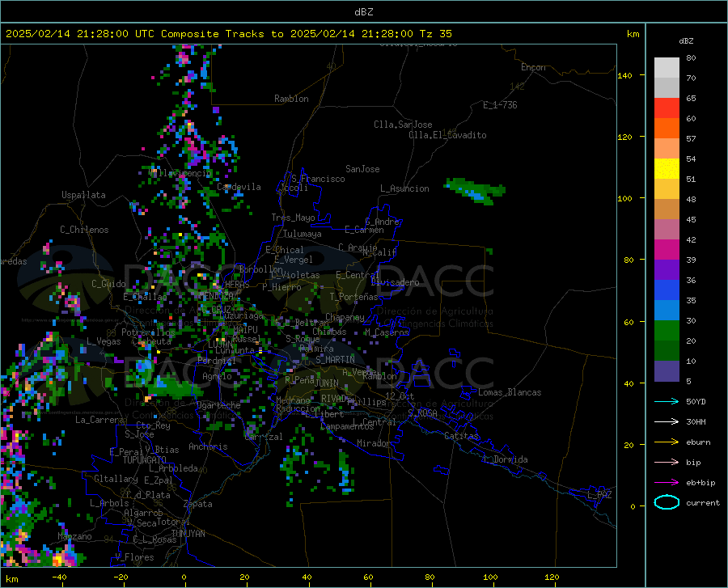Click the 'Lomas_Blancas' map label
The height and width of the screenshot is (588, 728).
coord(510,392)
